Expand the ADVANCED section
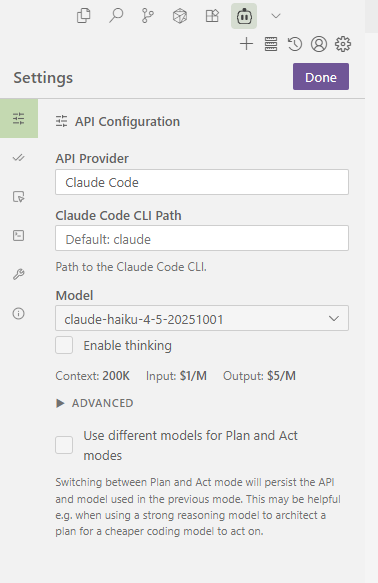Image resolution: width=378 pixels, height=583 pixels. [95, 403]
